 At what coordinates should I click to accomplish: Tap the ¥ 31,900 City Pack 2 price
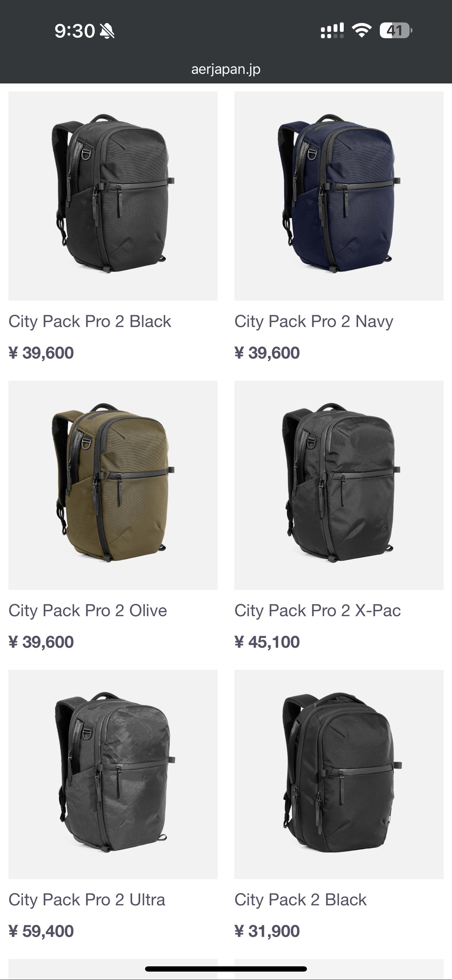(267, 931)
